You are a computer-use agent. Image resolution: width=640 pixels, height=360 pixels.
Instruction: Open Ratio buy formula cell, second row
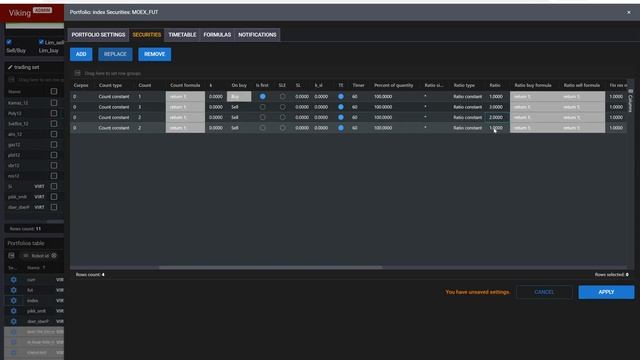tap(534, 107)
